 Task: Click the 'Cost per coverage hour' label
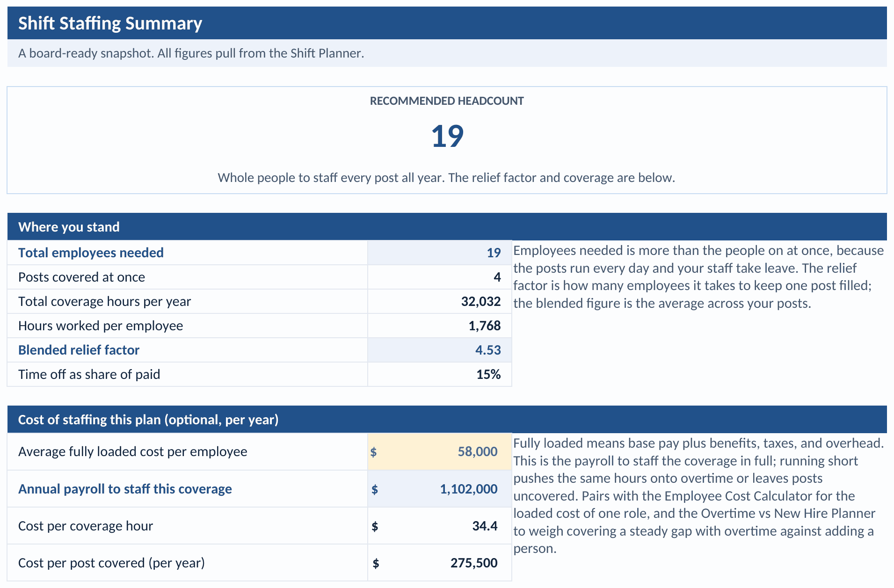point(85,526)
